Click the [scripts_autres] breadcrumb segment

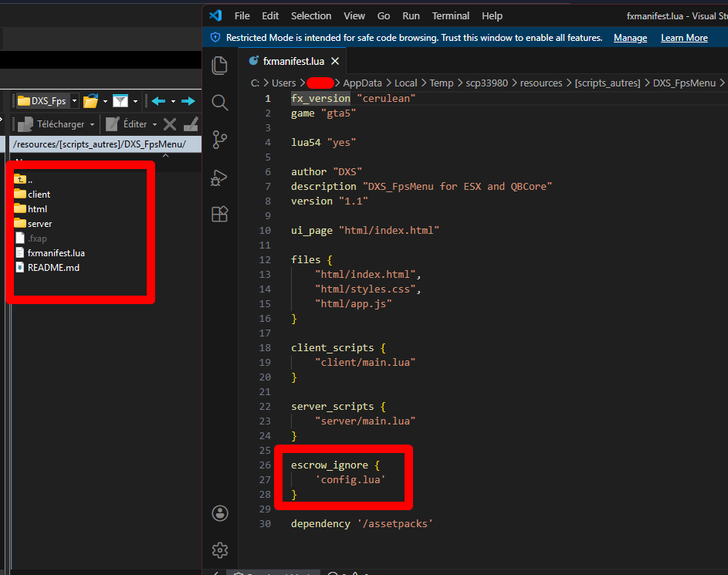click(x=608, y=83)
